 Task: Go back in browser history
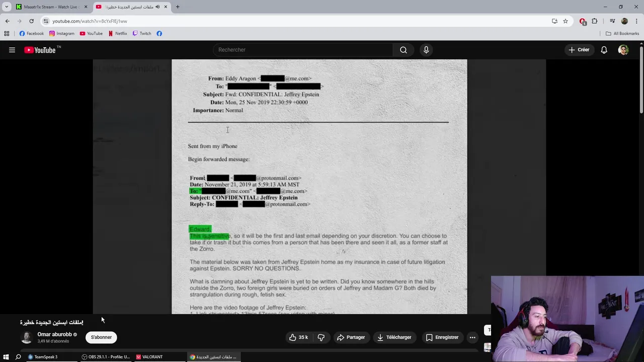pos(7,21)
